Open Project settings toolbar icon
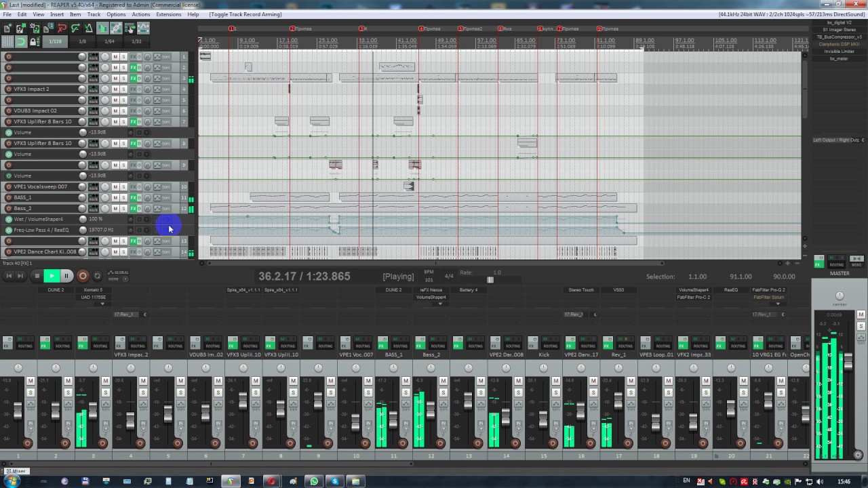Screen dimensions: 868x488 coord(47,28)
